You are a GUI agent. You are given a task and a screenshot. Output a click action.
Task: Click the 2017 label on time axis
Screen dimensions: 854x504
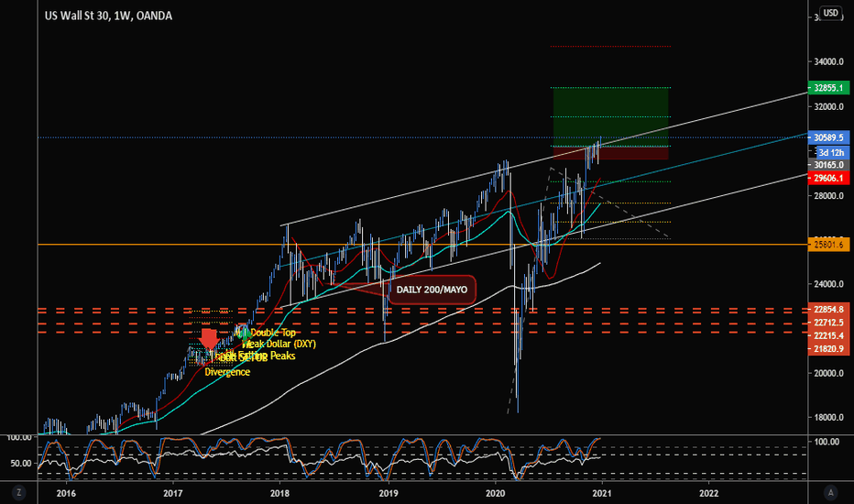pos(172,493)
